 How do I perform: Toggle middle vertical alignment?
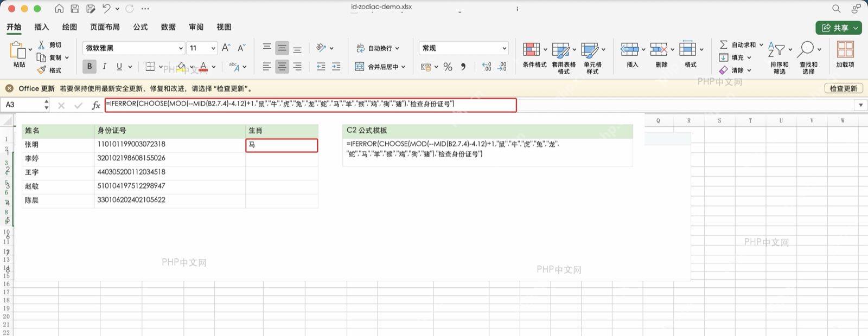click(x=282, y=48)
